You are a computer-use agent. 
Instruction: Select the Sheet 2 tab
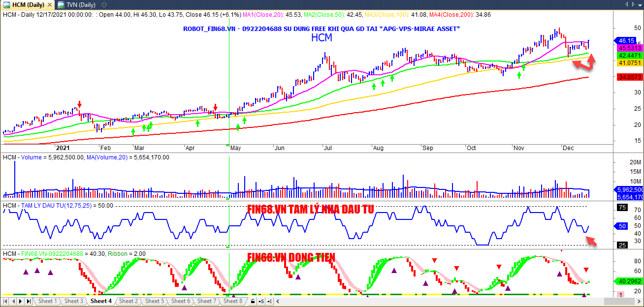coord(129,301)
